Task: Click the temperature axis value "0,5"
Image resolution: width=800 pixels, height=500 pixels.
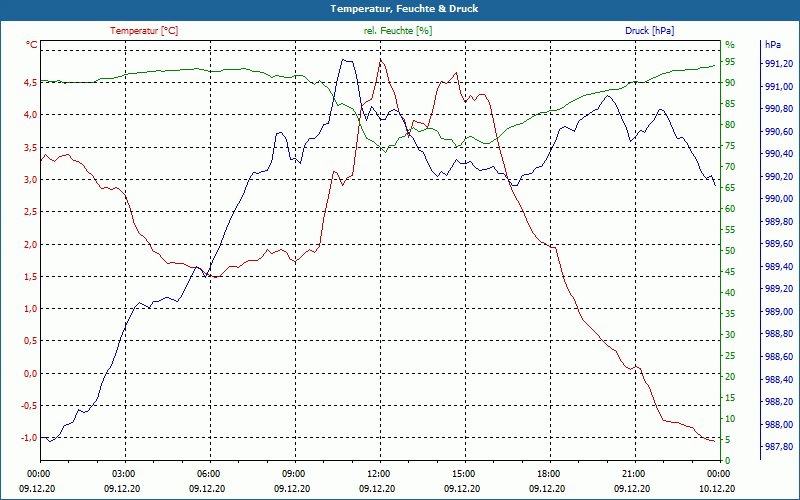Action: click(31, 341)
